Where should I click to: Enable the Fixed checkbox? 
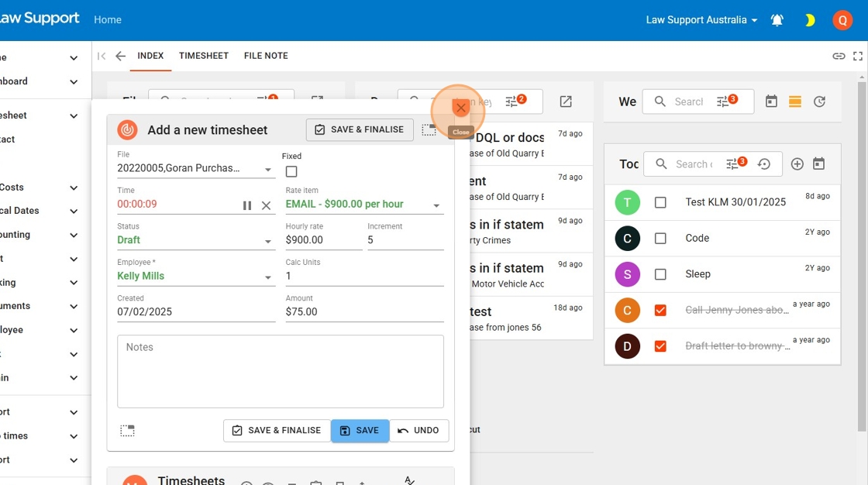(x=291, y=172)
